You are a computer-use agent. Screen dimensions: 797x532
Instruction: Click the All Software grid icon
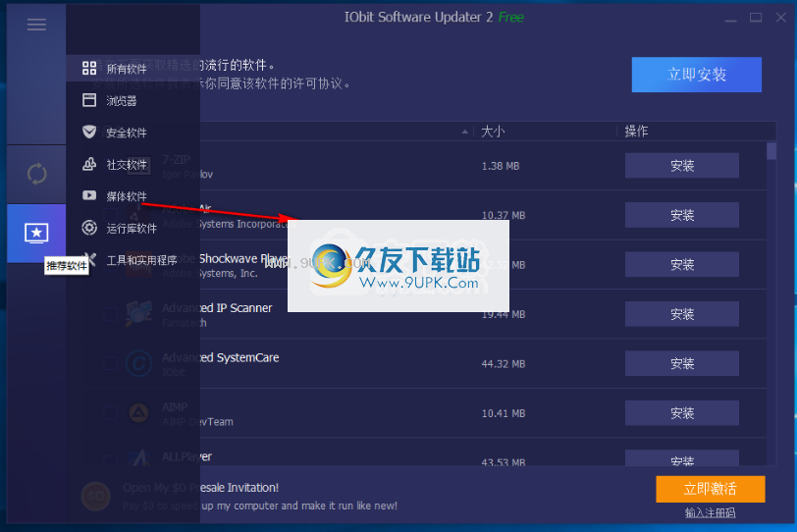pos(89,68)
